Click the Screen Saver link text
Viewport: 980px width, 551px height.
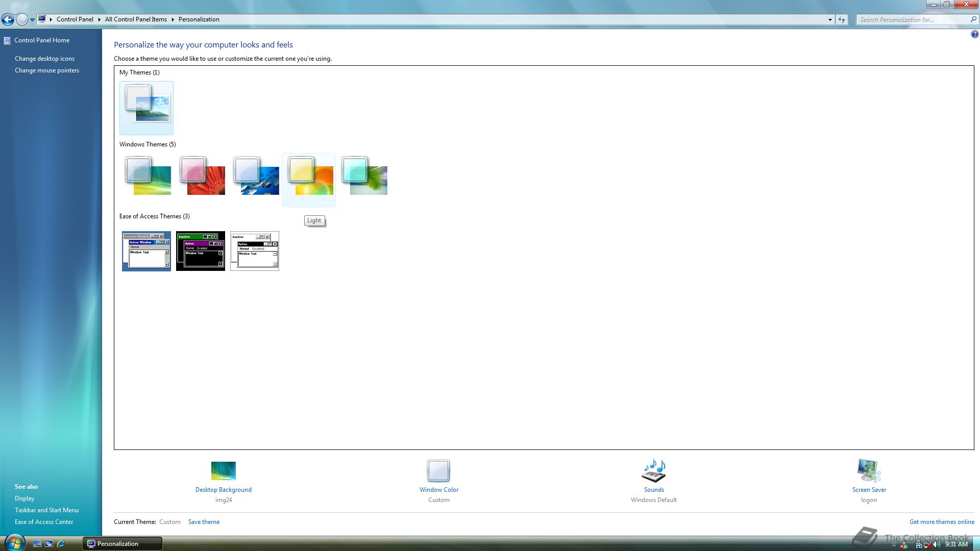tap(869, 490)
